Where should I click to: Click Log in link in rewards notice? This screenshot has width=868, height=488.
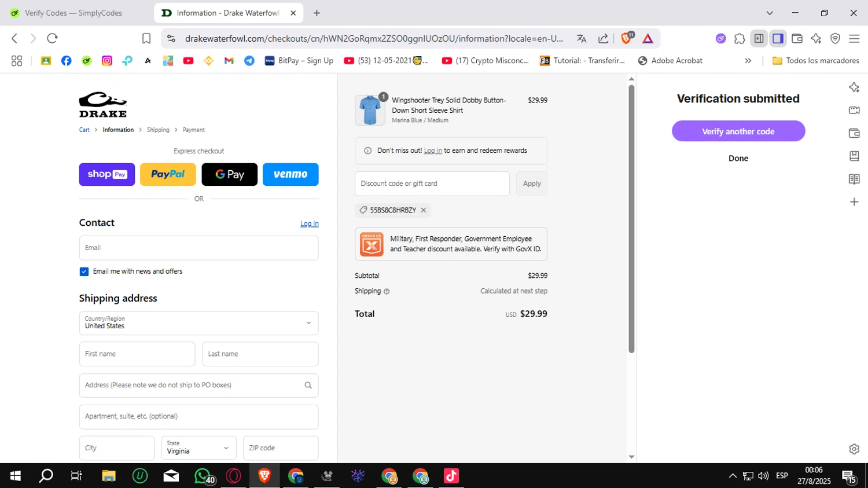pyautogui.click(x=433, y=151)
